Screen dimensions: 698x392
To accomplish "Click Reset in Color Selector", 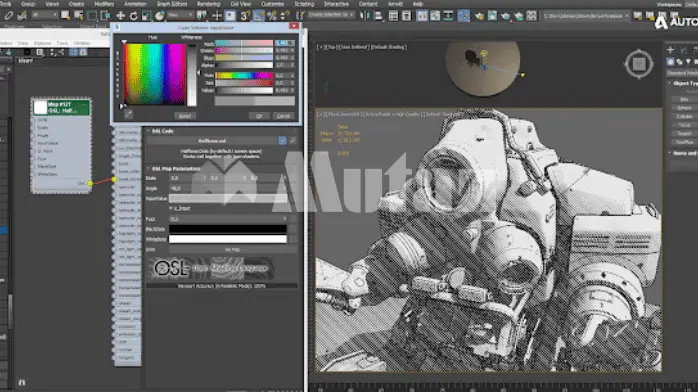I will pos(185,116).
